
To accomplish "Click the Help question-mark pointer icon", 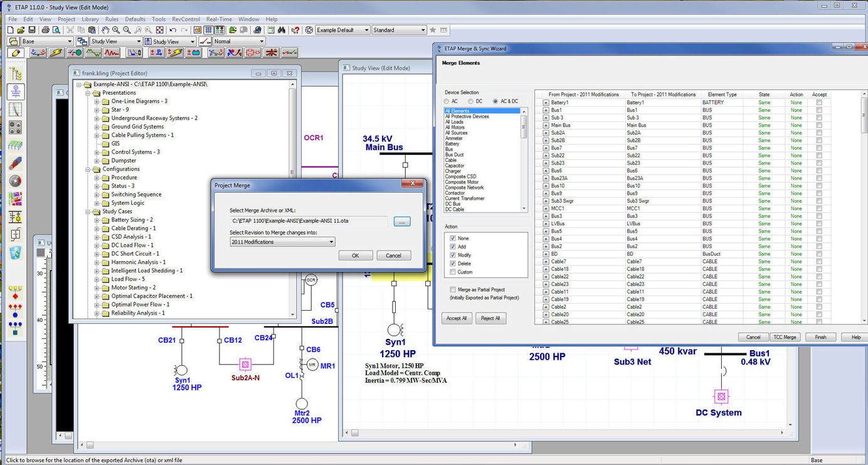I will (295, 29).
